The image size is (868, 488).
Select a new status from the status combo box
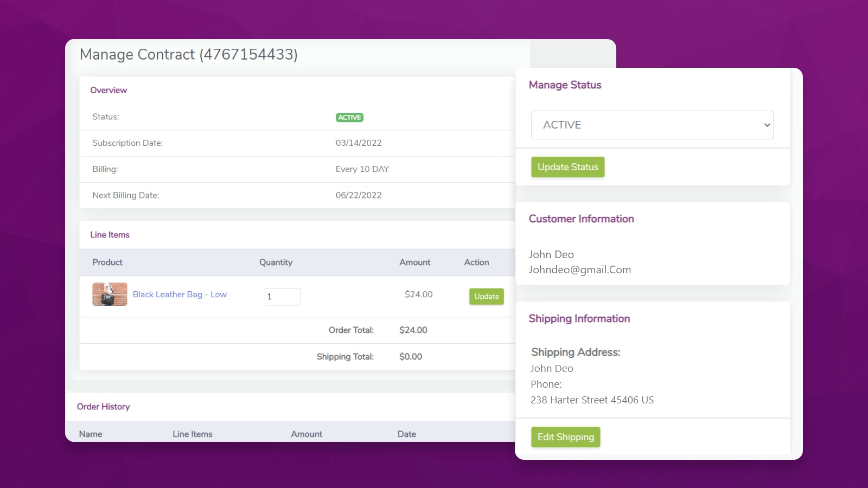[652, 125]
